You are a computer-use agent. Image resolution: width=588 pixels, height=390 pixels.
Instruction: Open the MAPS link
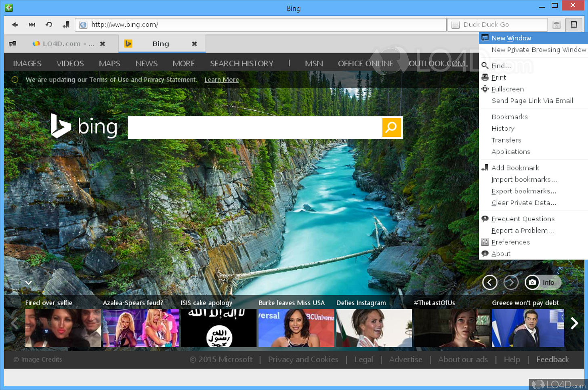pos(109,63)
